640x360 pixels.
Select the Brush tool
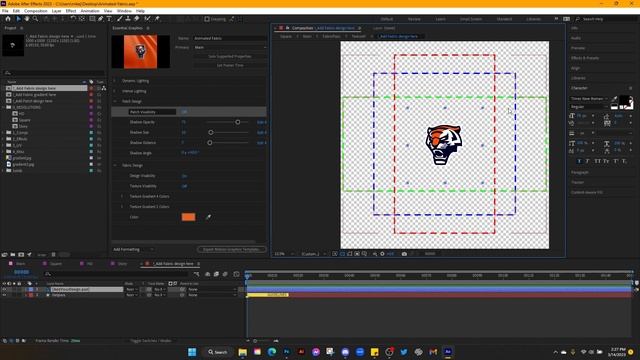tap(120, 19)
